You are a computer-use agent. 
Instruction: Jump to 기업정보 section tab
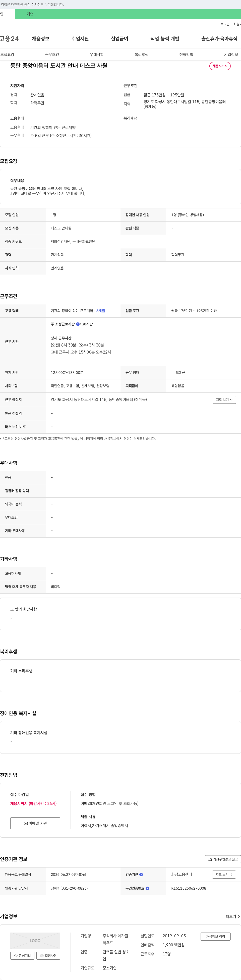coord(231,54)
